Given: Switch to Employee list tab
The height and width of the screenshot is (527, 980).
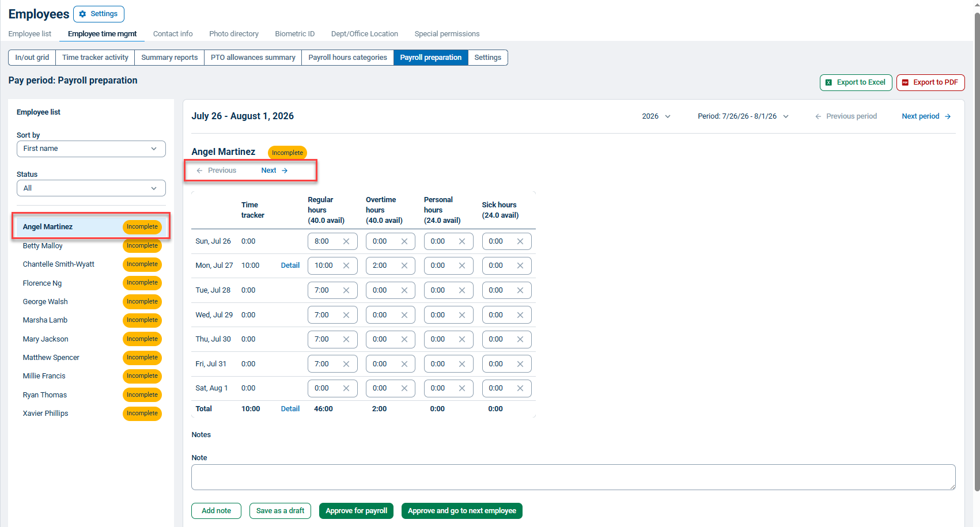Looking at the screenshot, I should coord(30,34).
